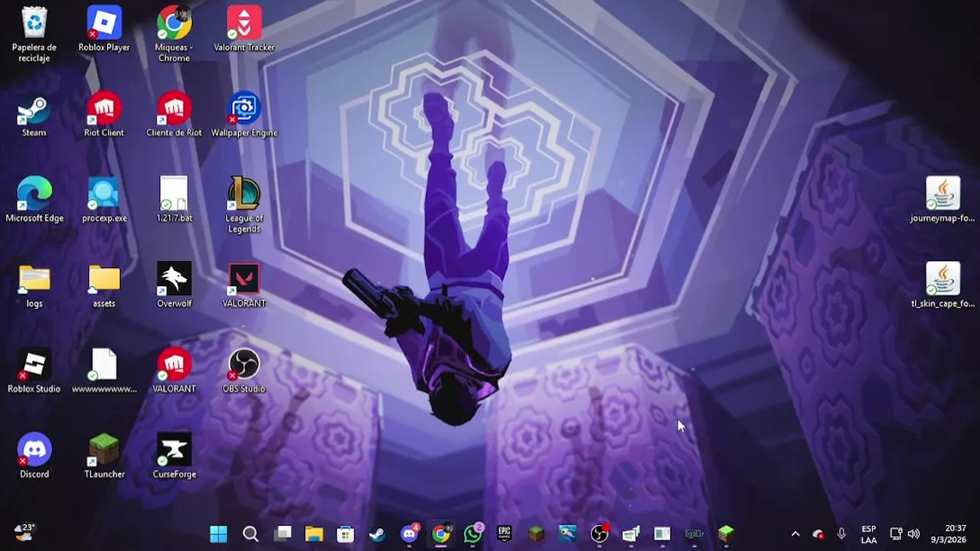Select the Roblox Studio desktop icon

point(34,370)
